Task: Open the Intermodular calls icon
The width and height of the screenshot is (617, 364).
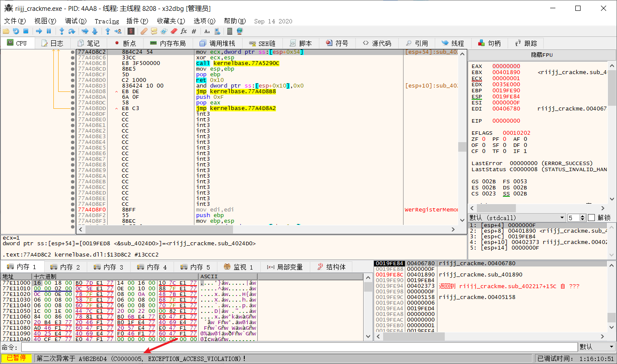Action: 217,31
